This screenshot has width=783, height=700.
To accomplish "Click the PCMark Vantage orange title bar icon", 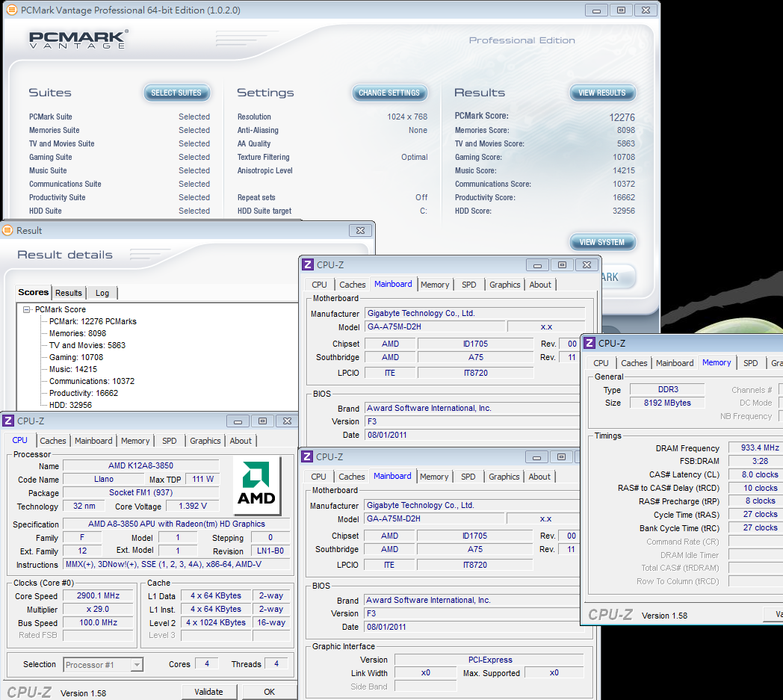I will (11, 10).
